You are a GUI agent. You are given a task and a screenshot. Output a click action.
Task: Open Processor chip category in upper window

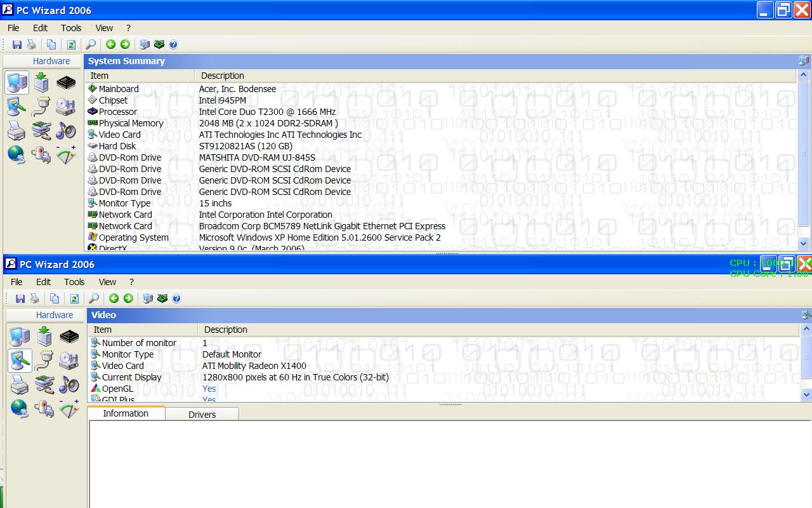pyautogui.click(x=66, y=83)
